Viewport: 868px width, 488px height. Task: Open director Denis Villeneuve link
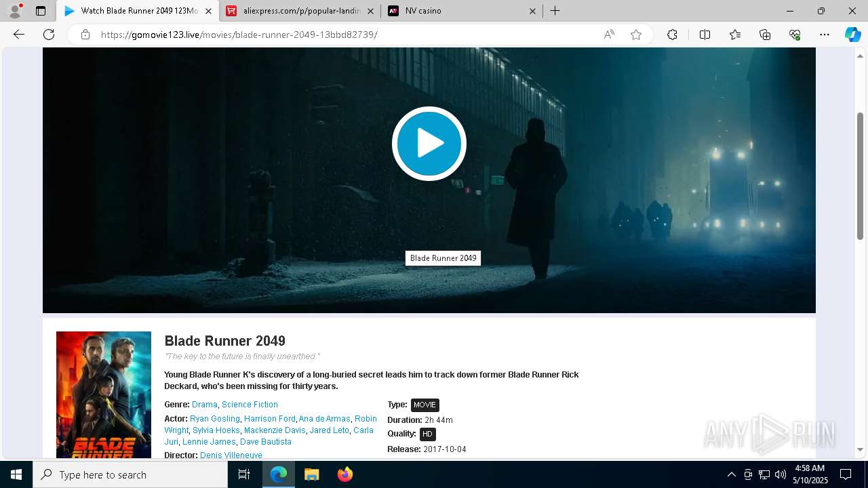coord(231,455)
